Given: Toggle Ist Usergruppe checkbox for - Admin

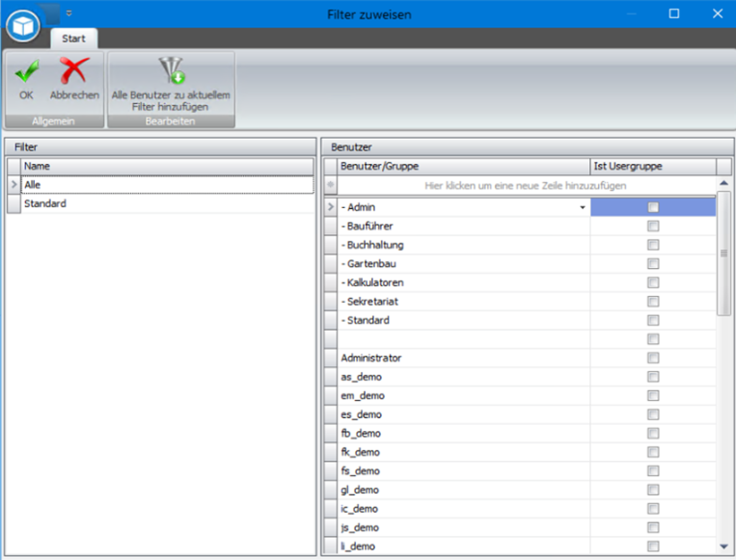Looking at the screenshot, I should click(x=653, y=207).
